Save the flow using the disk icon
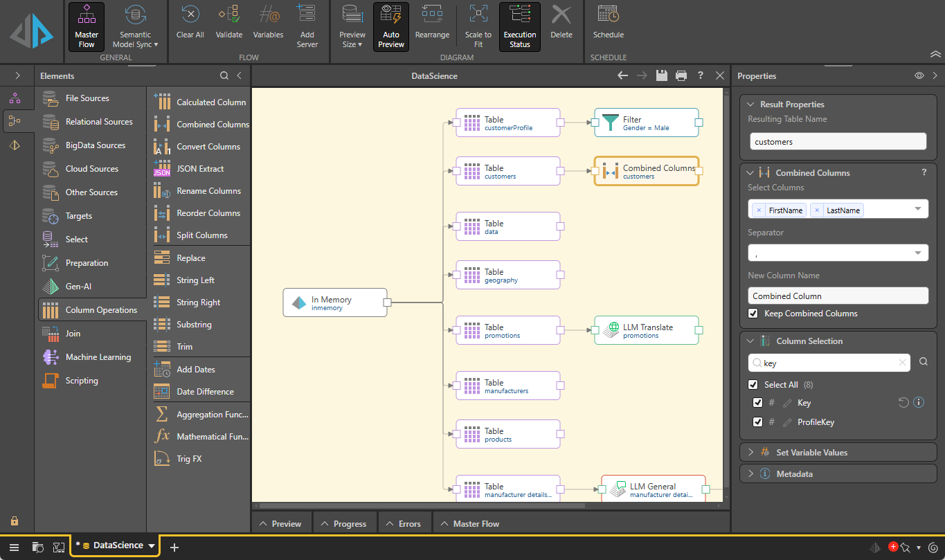 pos(662,75)
